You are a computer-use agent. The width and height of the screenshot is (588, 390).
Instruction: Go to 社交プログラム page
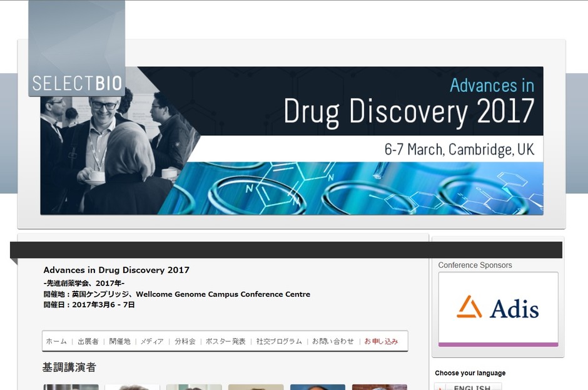point(279,341)
